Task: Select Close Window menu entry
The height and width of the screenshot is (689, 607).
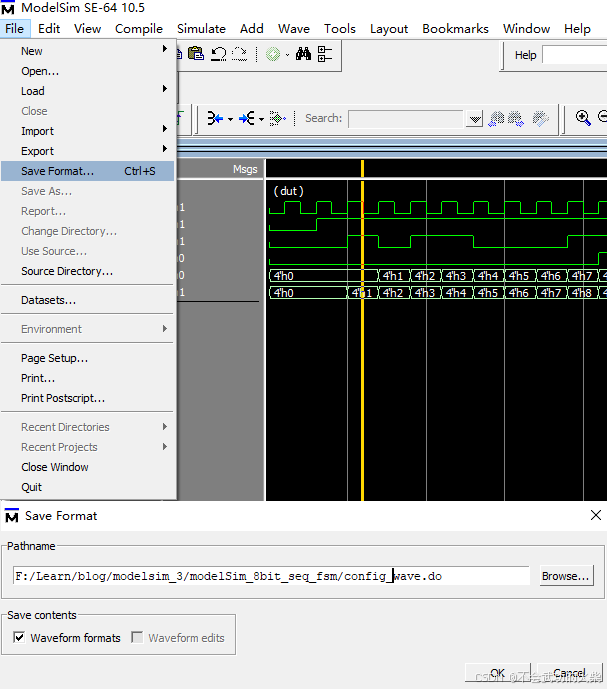Action: (x=88, y=467)
